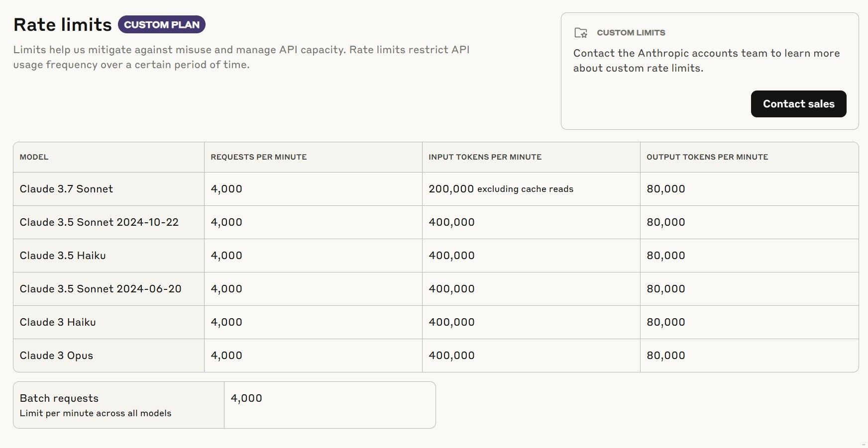Click the Rate limits heading
The width and height of the screenshot is (868, 448).
tap(63, 25)
